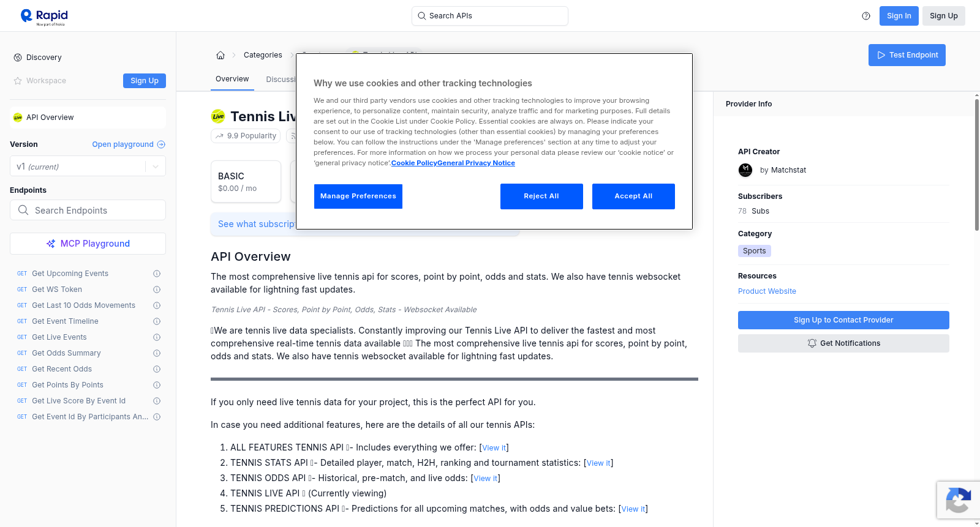The width and height of the screenshot is (980, 527).
Task: Click info icon for Get Recent Odds
Action: pyautogui.click(x=157, y=369)
